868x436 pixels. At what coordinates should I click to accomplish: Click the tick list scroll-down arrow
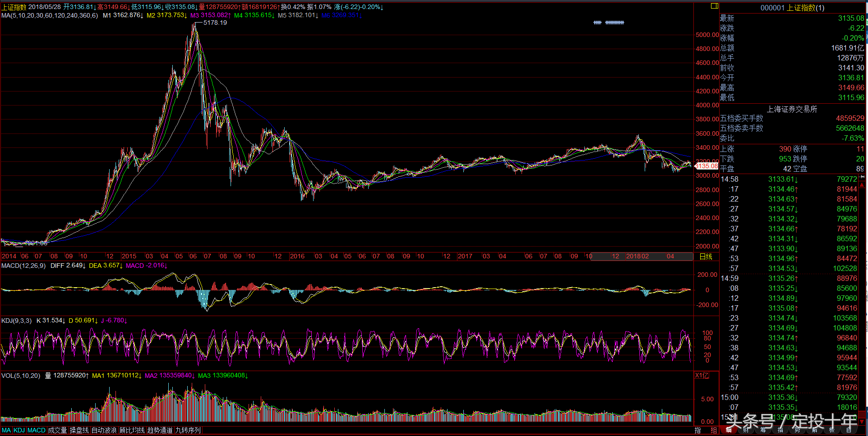(862, 421)
